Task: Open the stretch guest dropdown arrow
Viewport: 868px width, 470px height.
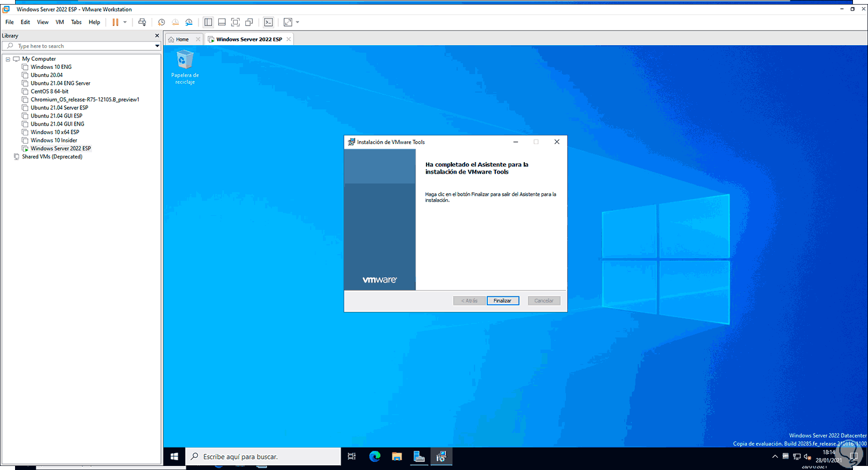Action: pos(297,22)
